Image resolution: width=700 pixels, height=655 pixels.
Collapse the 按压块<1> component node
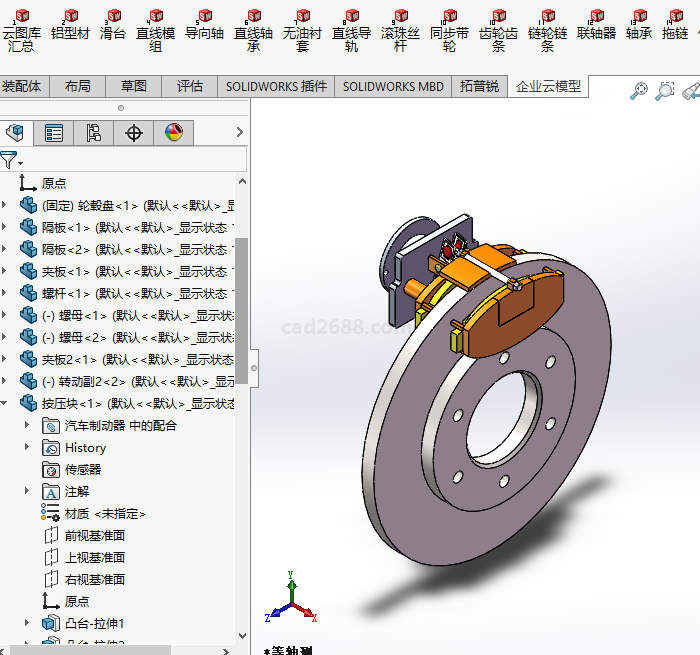[x=5, y=404]
